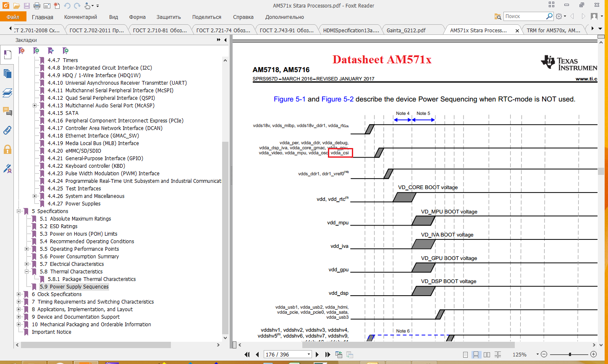
Task: Open the Comments panel icon in the sidebar
Action: pyautogui.click(x=7, y=111)
